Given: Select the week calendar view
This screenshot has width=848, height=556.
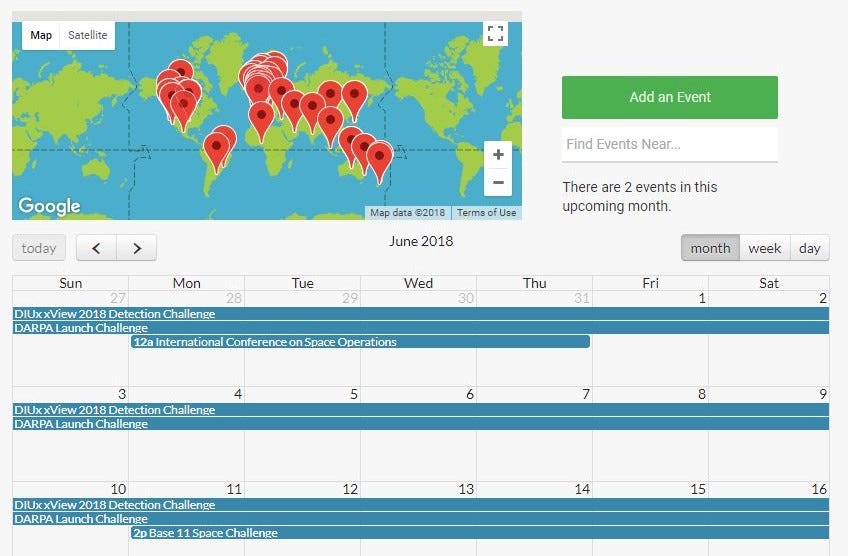Looking at the screenshot, I should (765, 248).
